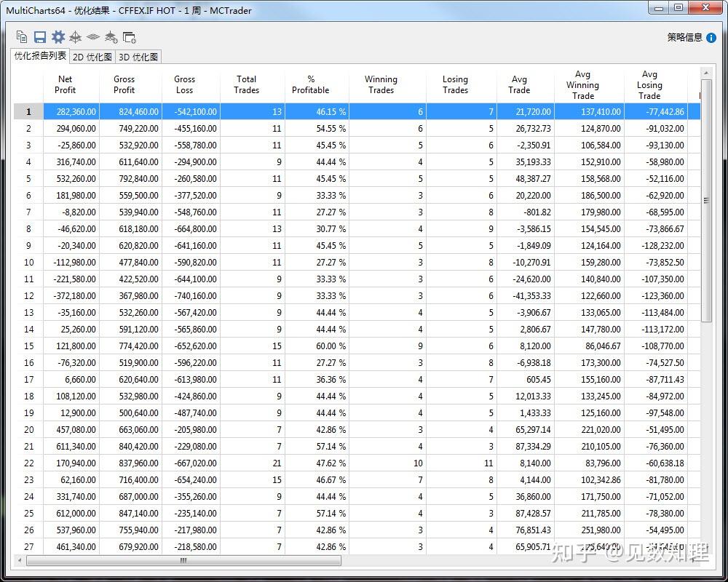Select row number 12 header cell
The width and height of the screenshot is (728, 582).
click(28, 295)
